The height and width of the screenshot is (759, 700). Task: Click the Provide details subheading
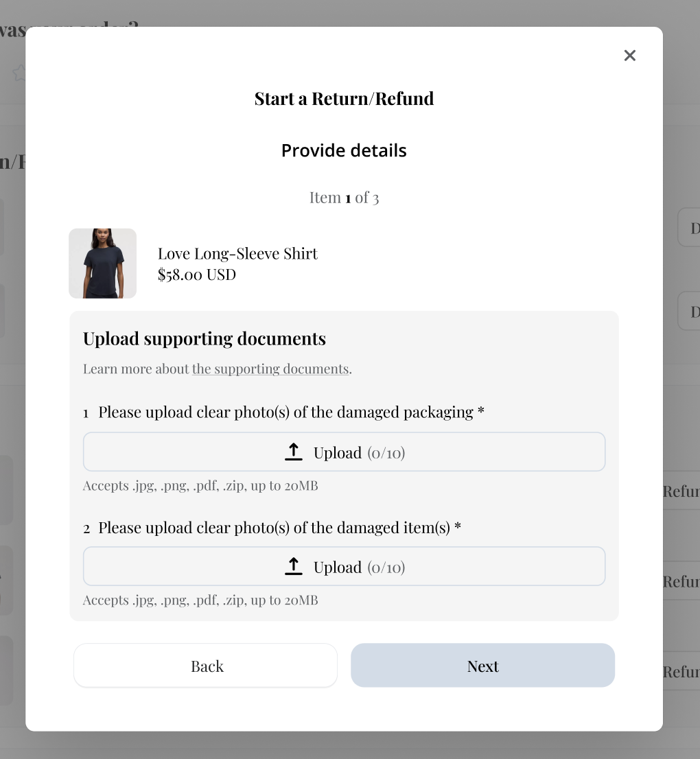pos(344,151)
